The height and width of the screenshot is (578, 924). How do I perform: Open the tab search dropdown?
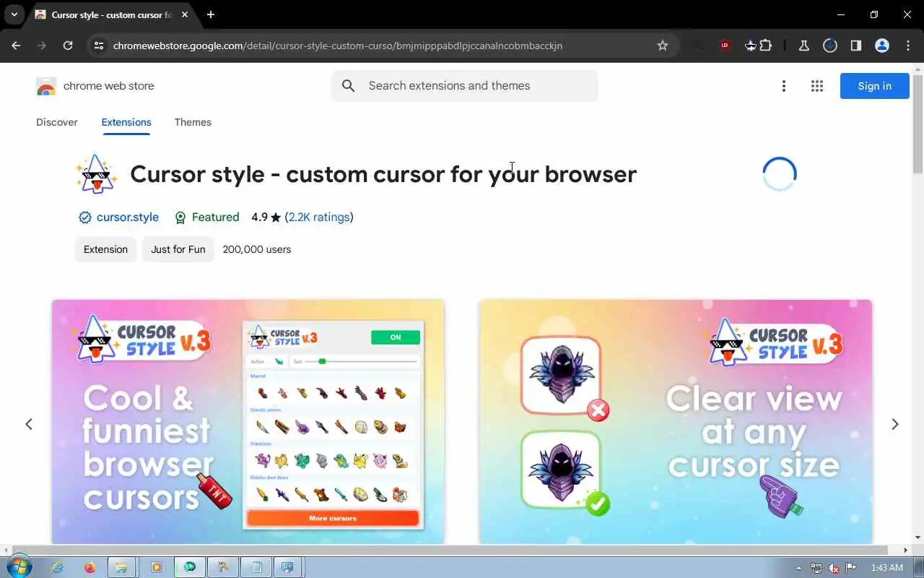[14, 14]
